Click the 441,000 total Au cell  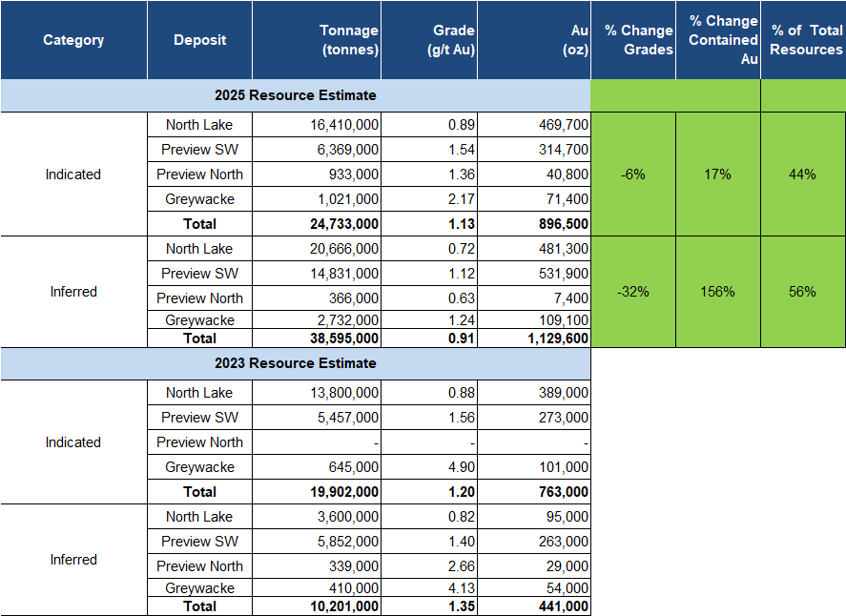pyautogui.click(x=533, y=606)
